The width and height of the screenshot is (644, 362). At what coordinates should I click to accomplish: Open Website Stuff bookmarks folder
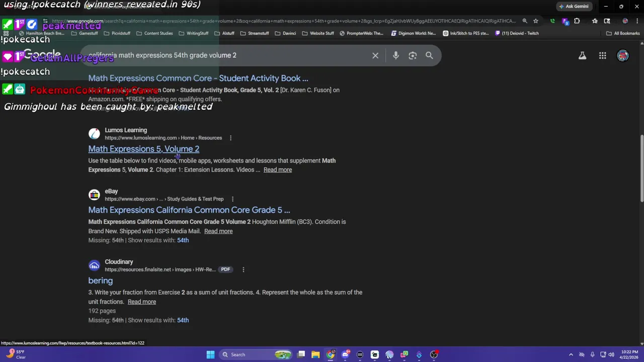[318, 33]
